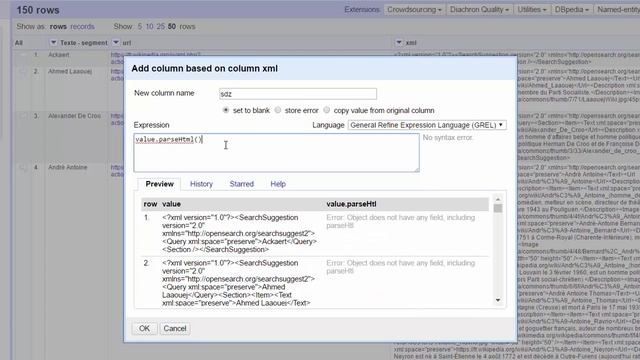Viewport: 640px width, 360px height.
Task: Open the Crowdsourcing extension menu
Action: coord(414,9)
